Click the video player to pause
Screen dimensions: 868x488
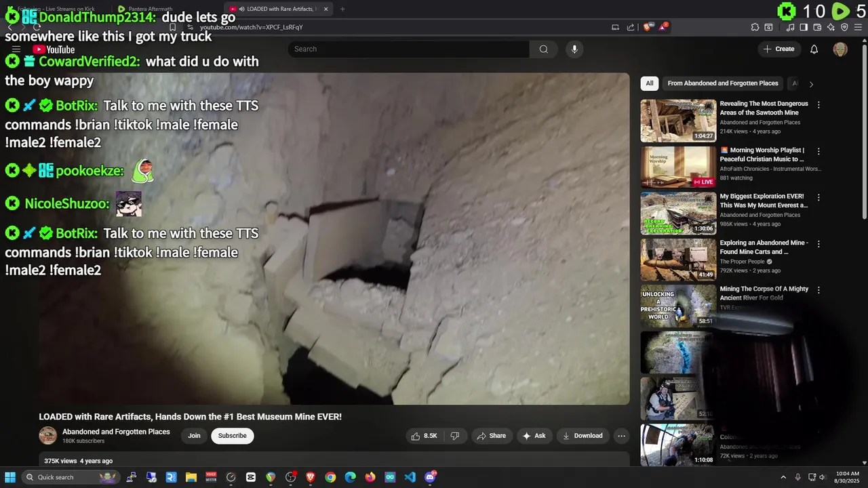pyautogui.click(x=334, y=239)
